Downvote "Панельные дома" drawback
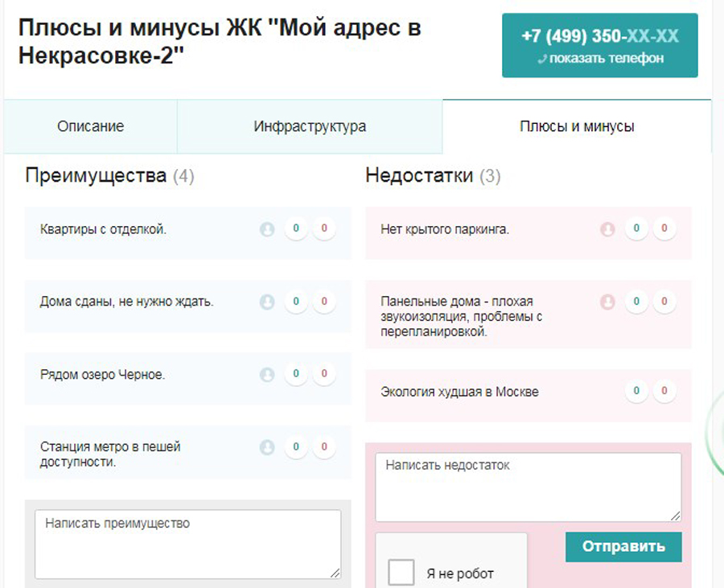 click(664, 302)
